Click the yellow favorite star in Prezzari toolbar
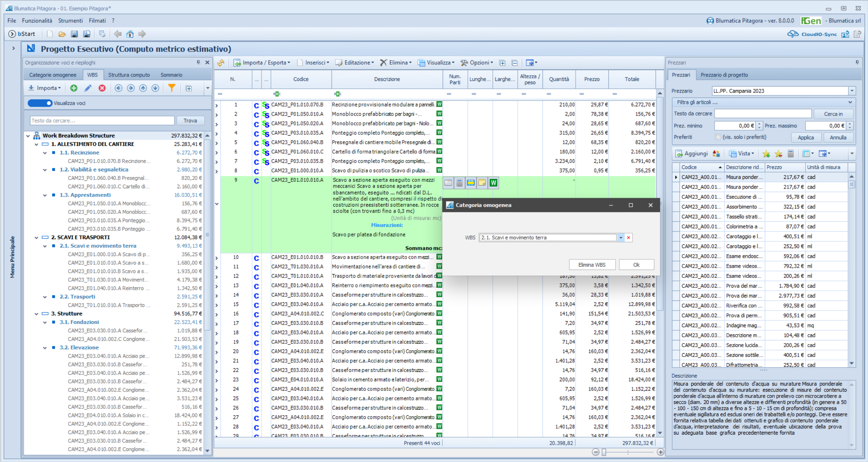This screenshot has width=868, height=462. tap(766, 154)
